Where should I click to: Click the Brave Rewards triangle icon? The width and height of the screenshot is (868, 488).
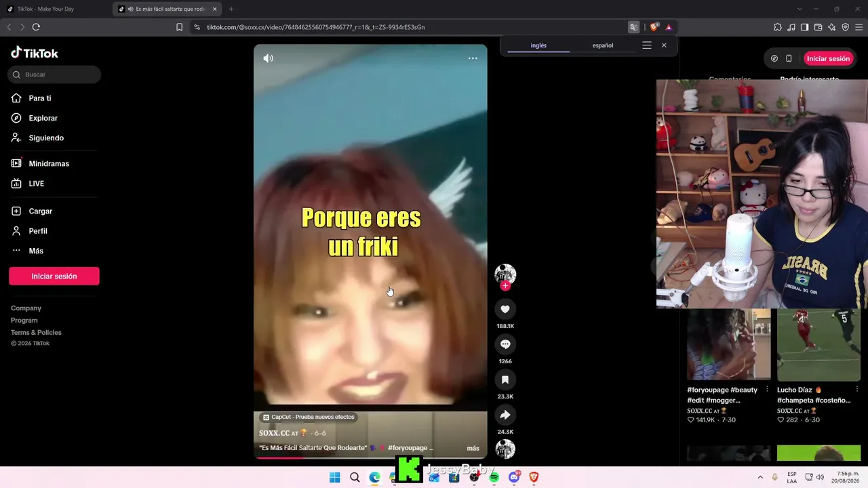pyautogui.click(x=669, y=27)
